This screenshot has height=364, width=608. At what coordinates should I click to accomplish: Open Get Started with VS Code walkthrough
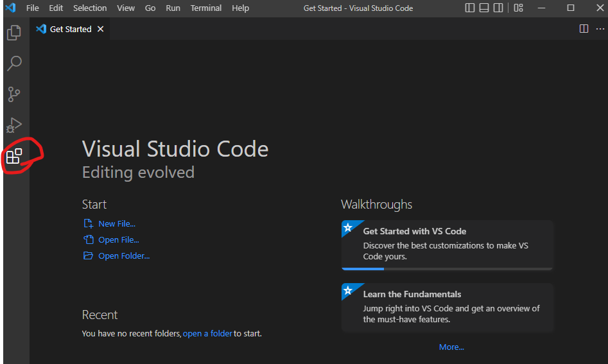(447, 245)
